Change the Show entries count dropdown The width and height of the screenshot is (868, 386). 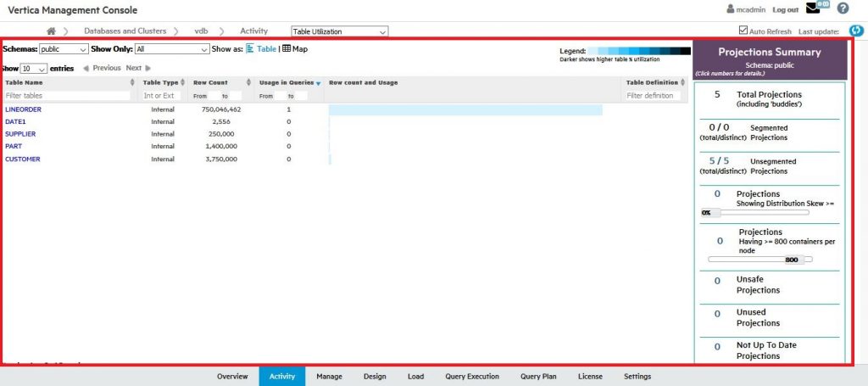click(34, 68)
